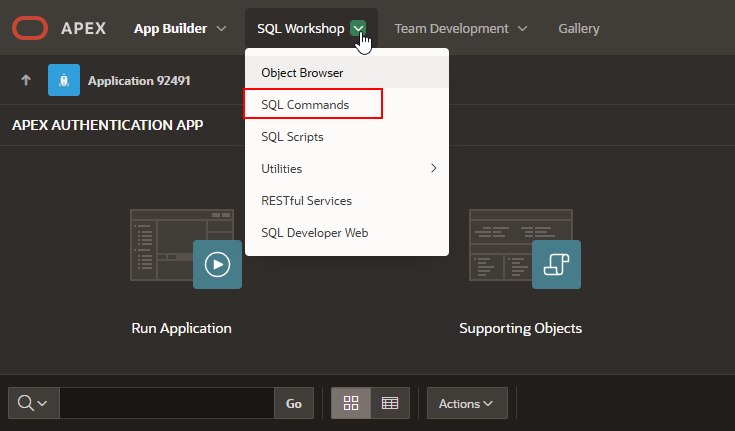Viewport: 735px width, 431px height.
Task: Expand the Utilities submenu arrow
Action: 434,168
